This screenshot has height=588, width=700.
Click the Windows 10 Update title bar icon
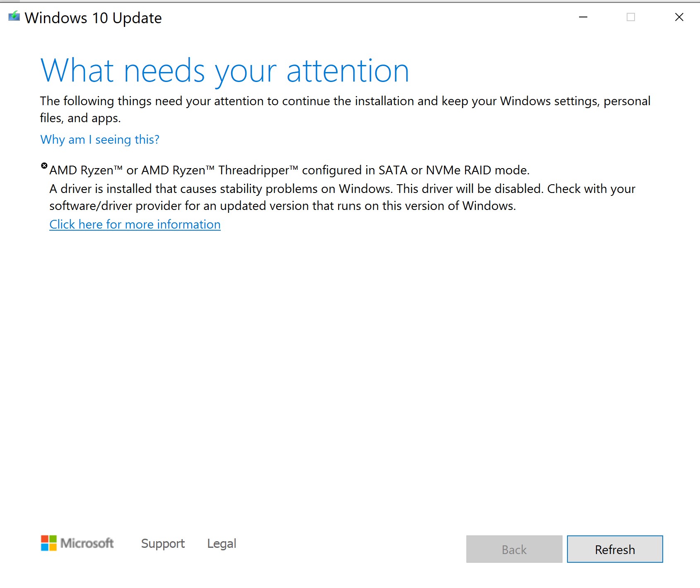pyautogui.click(x=14, y=17)
